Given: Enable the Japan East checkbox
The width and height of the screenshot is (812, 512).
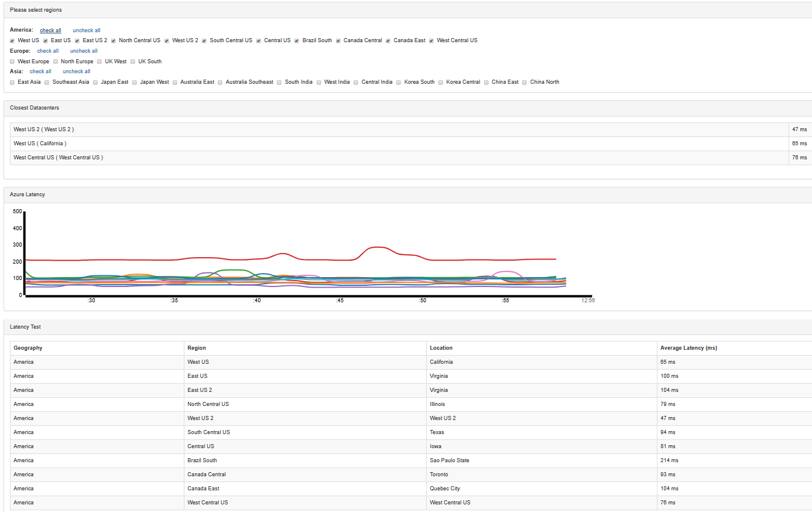Looking at the screenshot, I should coord(95,83).
